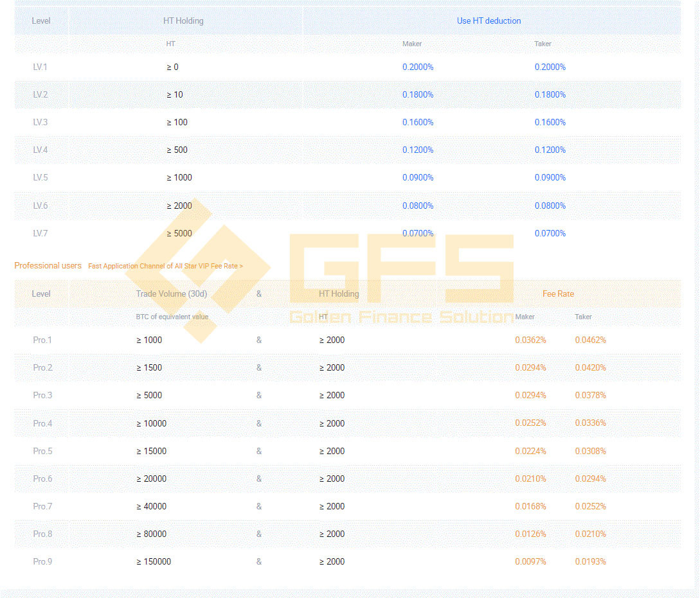Image resolution: width=700 pixels, height=598 pixels.
Task: Click LV.6 taker fee 0.0800%
Action: click(550, 206)
